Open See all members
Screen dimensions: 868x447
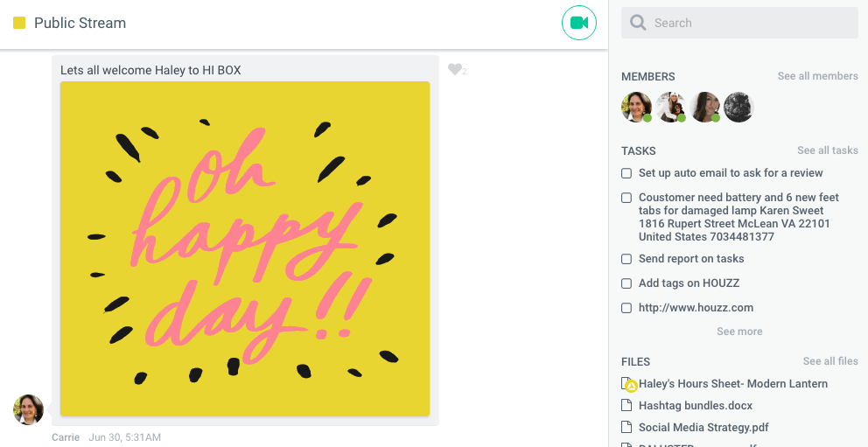pyautogui.click(x=817, y=76)
